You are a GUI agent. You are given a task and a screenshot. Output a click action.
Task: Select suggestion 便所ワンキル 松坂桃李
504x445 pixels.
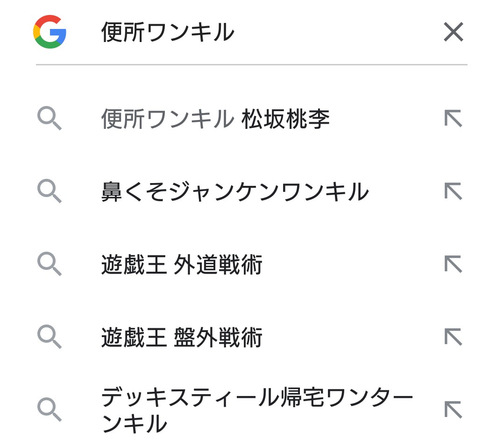point(215,119)
